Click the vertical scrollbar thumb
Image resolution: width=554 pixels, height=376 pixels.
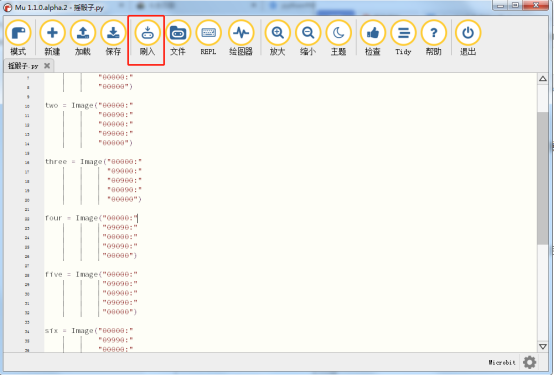tap(543, 178)
